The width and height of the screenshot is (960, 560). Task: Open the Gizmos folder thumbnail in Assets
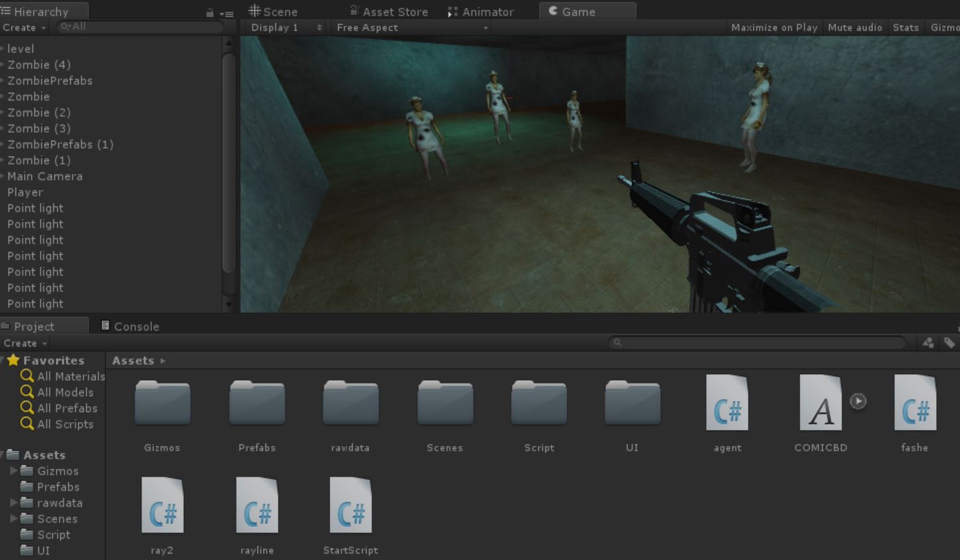point(163,402)
